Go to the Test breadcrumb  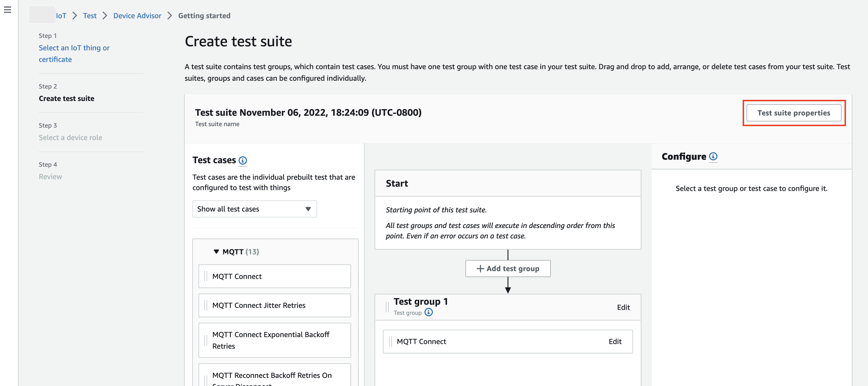[x=90, y=16]
